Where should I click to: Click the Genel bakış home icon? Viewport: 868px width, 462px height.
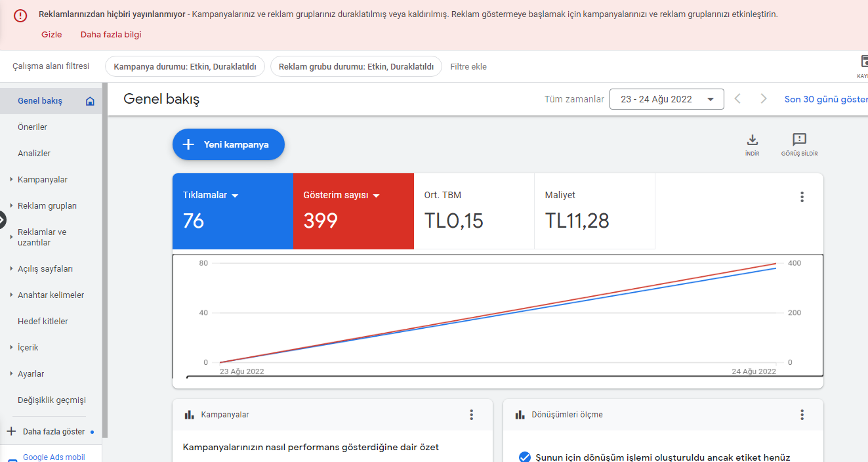click(91, 101)
